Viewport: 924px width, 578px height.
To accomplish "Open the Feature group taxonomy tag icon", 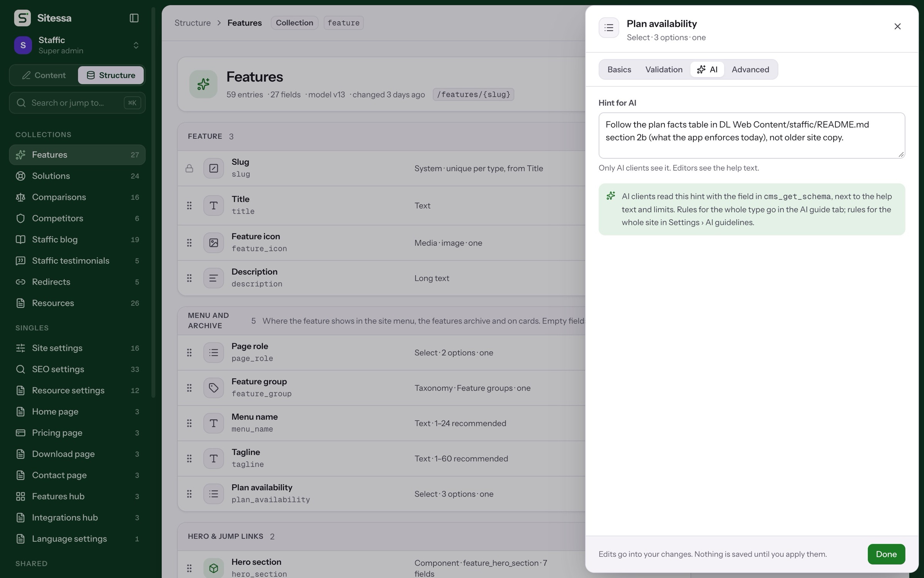I will pos(213,388).
